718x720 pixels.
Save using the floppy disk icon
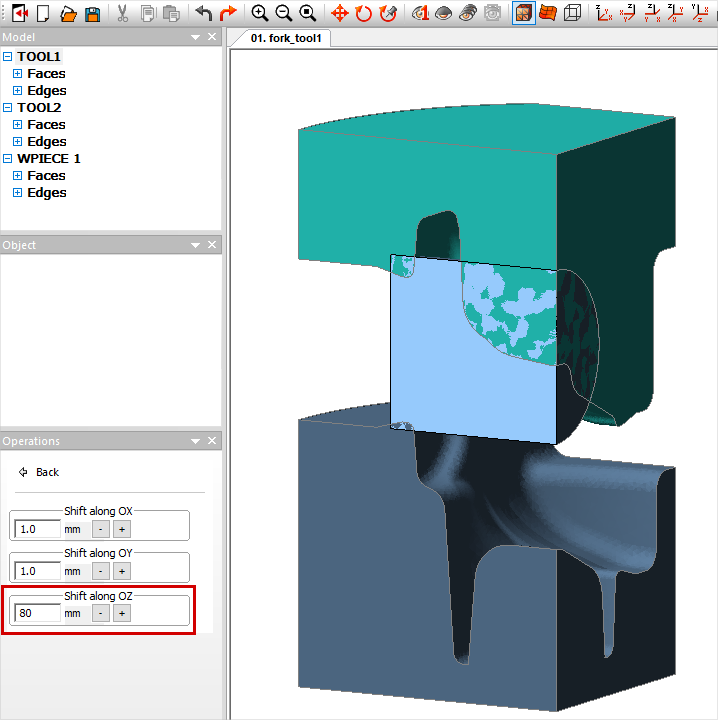[92, 13]
